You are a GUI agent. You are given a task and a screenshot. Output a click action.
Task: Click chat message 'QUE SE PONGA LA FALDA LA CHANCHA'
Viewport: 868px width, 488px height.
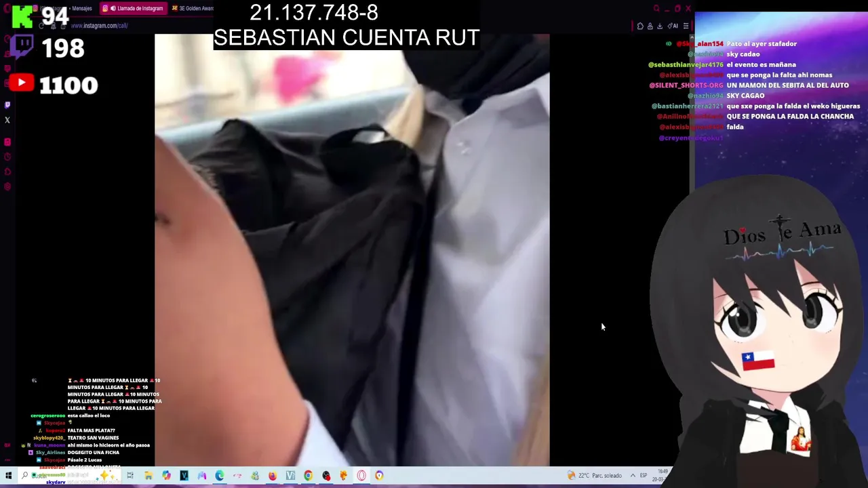pyautogui.click(x=790, y=117)
